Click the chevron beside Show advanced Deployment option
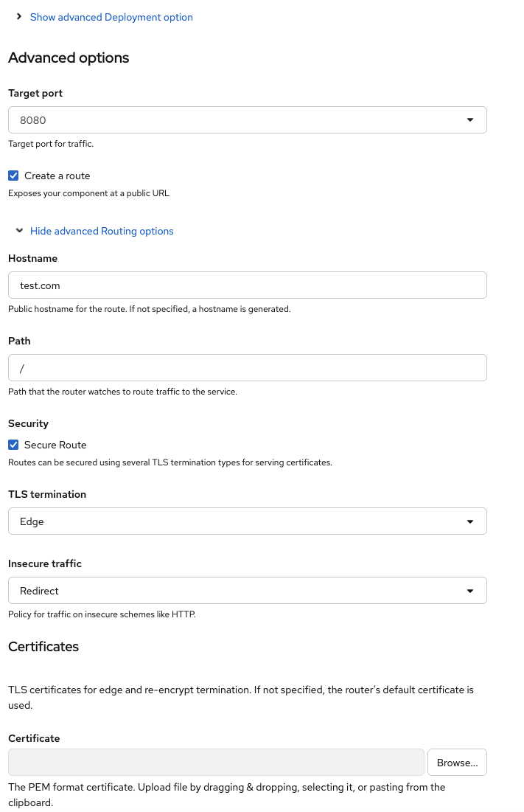The image size is (524, 812). point(19,16)
